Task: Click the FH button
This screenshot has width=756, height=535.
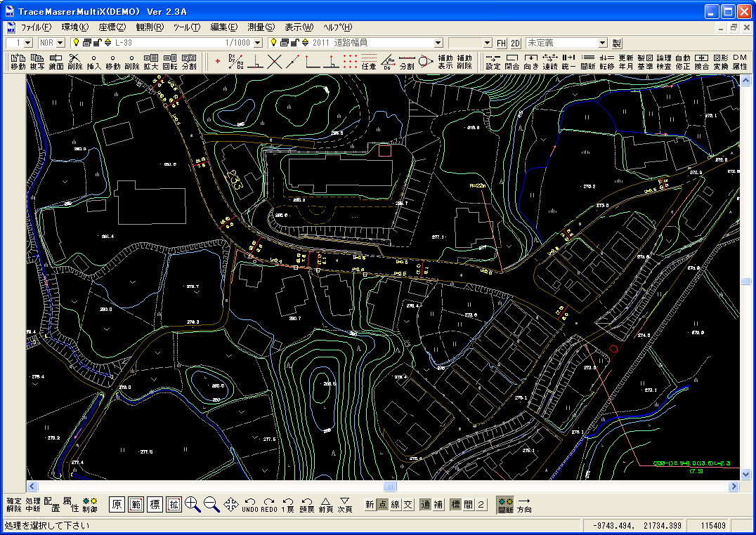Action: coord(502,43)
